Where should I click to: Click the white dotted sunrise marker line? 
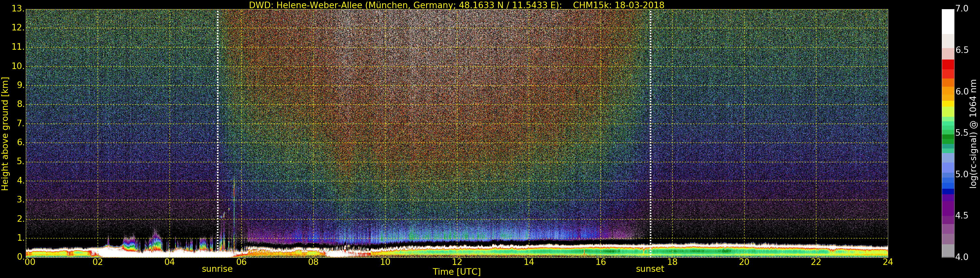tap(218, 114)
